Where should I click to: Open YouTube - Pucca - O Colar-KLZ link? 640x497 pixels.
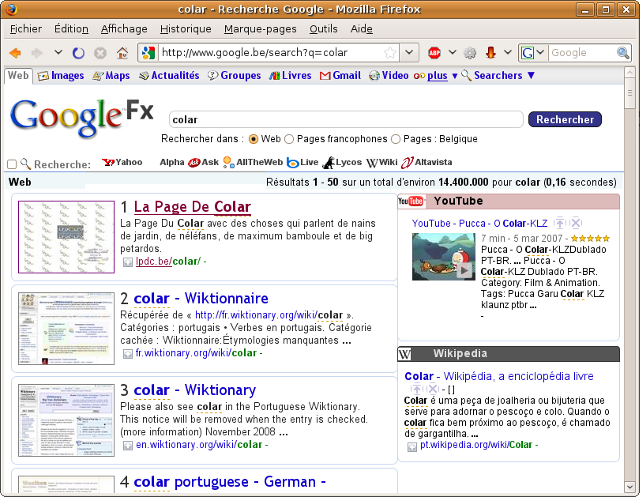(480, 224)
